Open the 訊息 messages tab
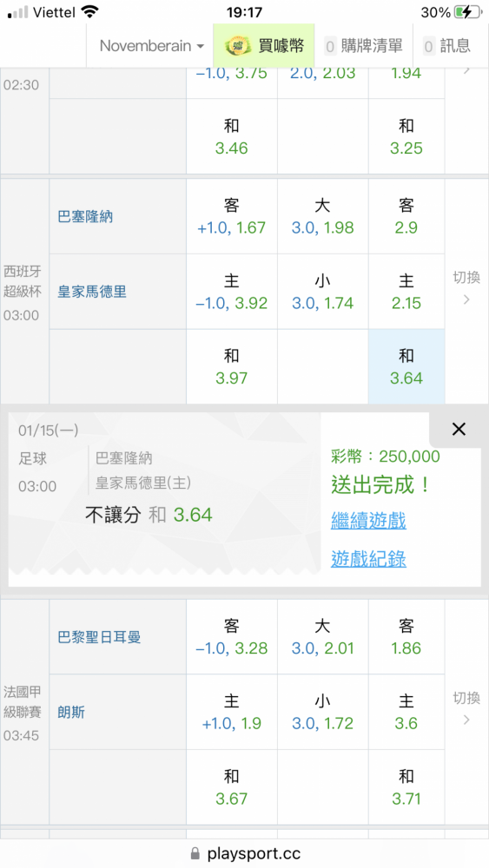 (x=446, y=46)
